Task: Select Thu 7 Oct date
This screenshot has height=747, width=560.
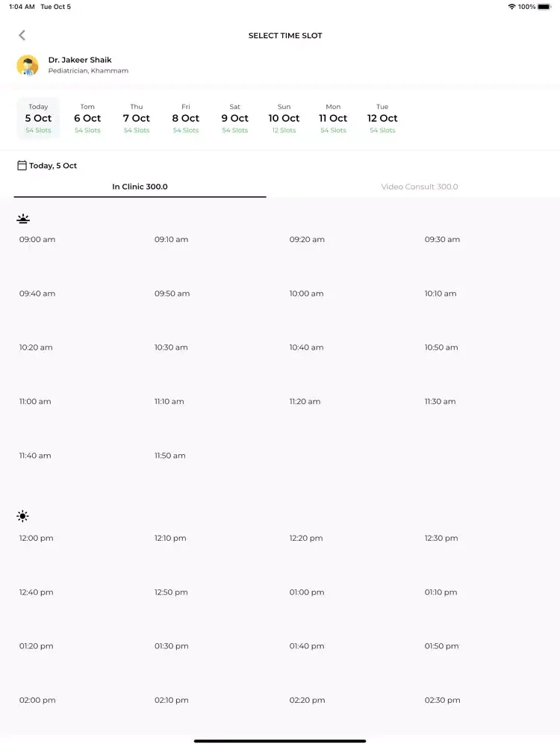Action: 137,118
